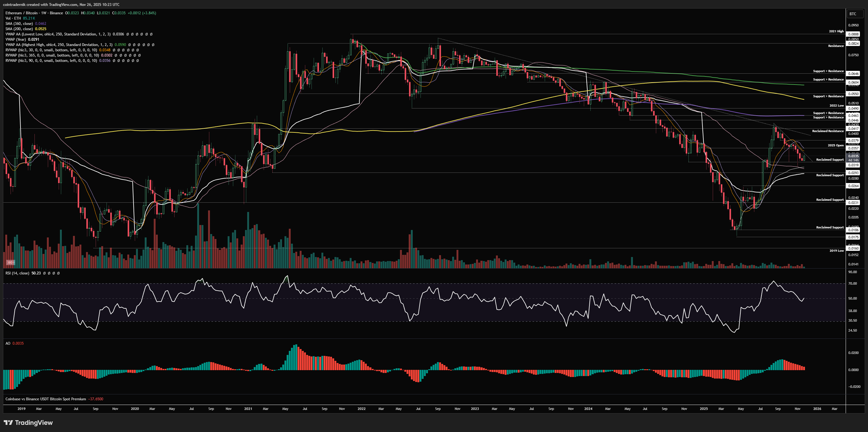Click the 2025 Open line text label
Screen dimensions: 868x432
tap(835, 145)
